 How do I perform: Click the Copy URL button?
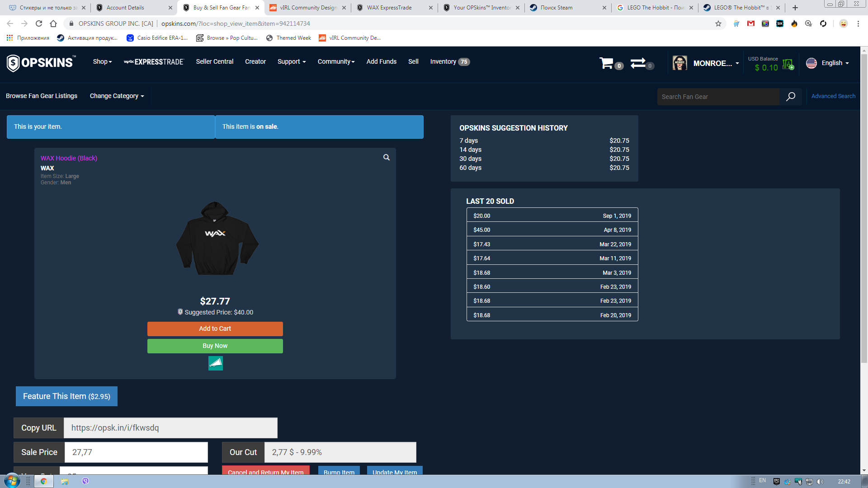tap(39, 428)
